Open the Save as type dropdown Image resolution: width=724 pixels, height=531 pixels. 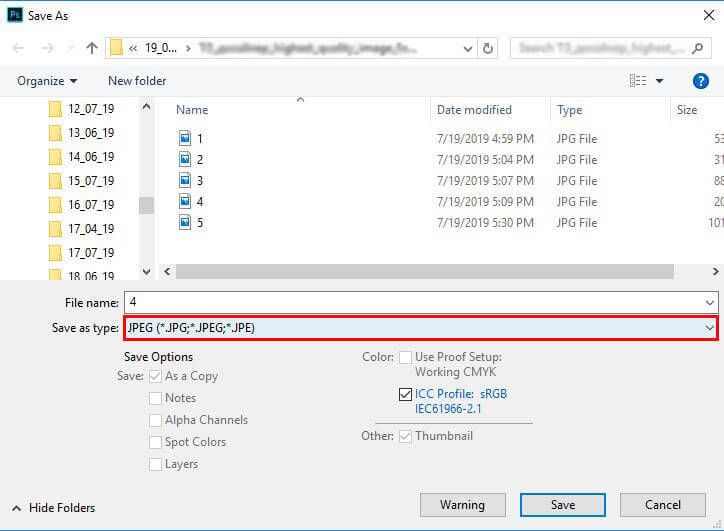pos(421,328)
